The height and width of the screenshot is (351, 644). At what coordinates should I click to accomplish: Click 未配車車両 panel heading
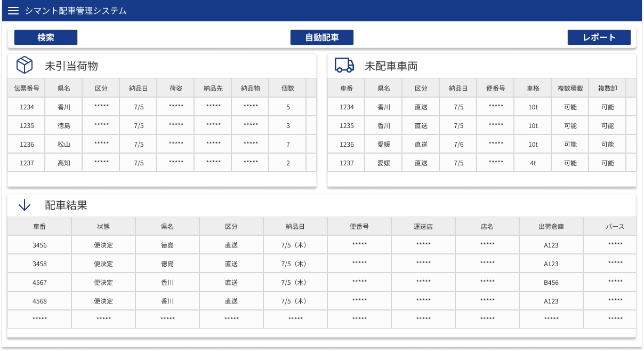point(391,66)
